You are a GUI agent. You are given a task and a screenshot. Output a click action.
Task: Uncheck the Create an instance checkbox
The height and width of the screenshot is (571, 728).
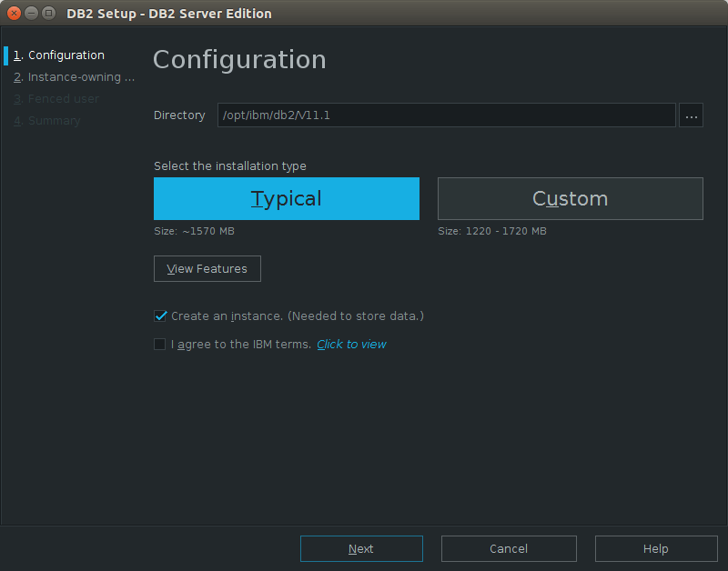click(160, 316)
